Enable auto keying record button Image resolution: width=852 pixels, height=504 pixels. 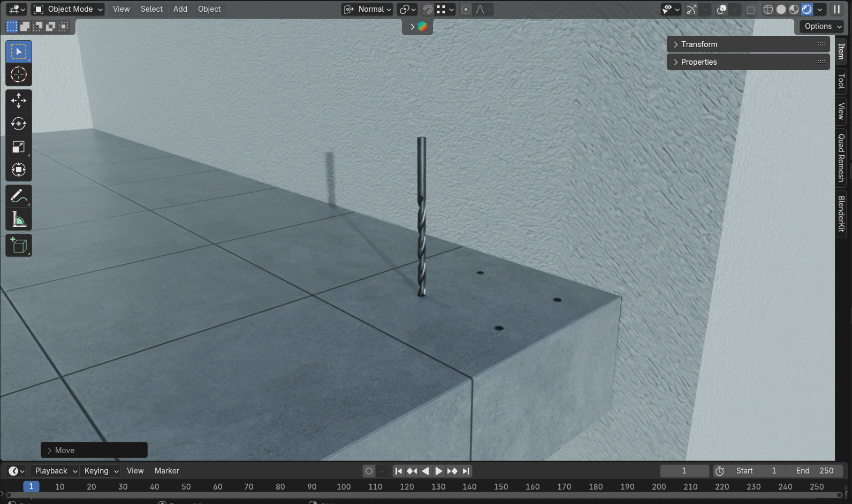369,471
